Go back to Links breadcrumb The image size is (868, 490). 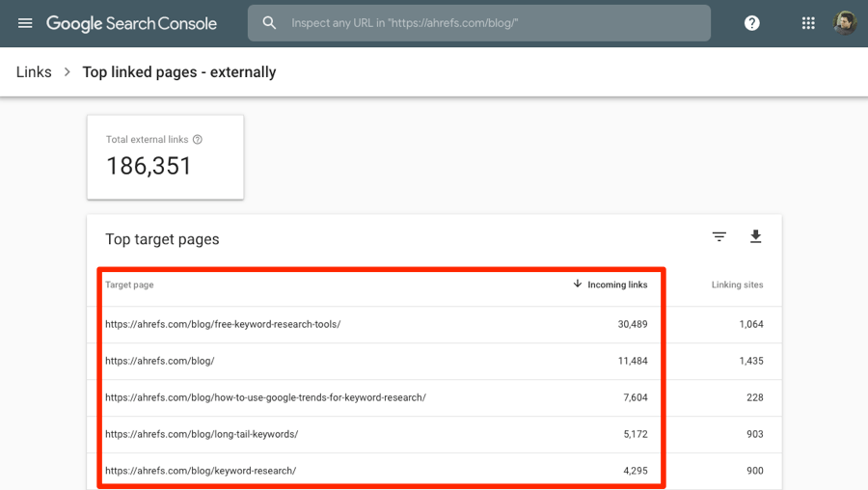34,72
